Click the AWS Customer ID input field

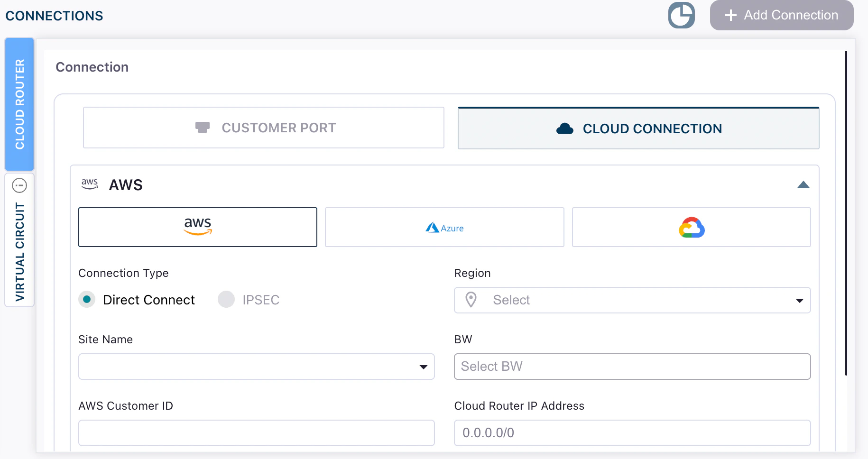coord(257,433)
